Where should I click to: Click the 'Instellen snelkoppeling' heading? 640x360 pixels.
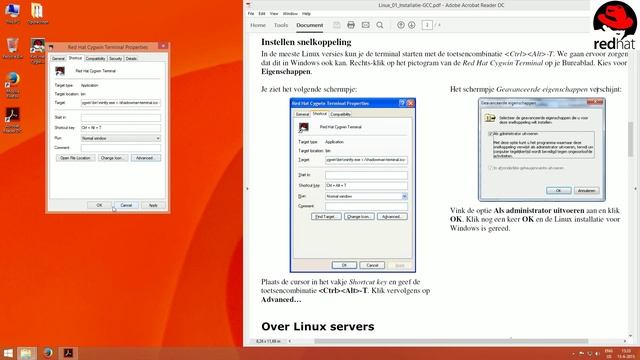(306, 42)
